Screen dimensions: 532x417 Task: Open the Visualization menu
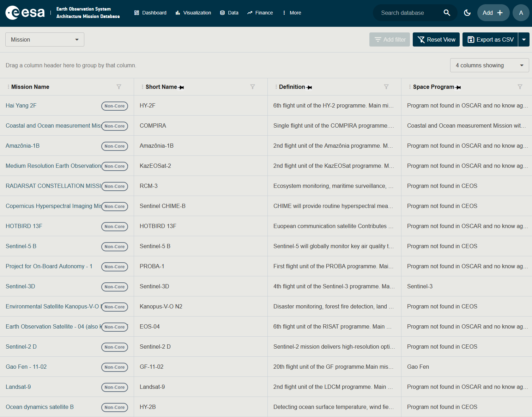[x=193, y=13]
